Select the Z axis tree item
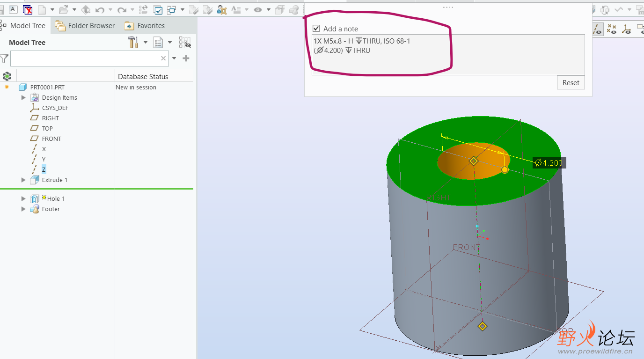This screenshot has height=359, width=644. click(44, 169)
